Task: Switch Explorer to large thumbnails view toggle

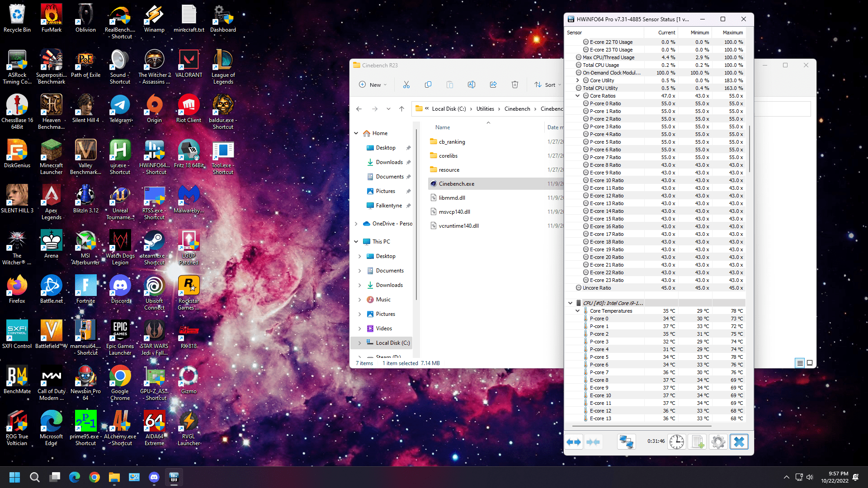Action: (x=810, y=363)
